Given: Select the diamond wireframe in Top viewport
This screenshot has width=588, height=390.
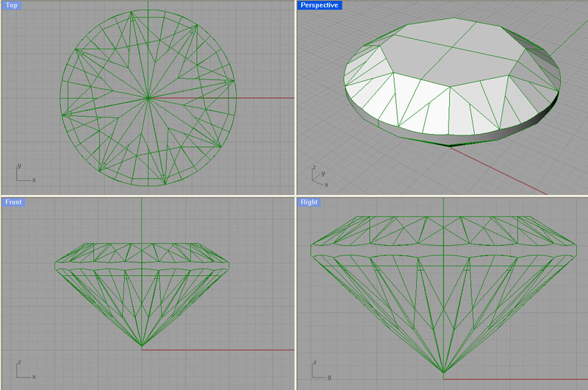Looking at the screenshot, I should point(148,98).
